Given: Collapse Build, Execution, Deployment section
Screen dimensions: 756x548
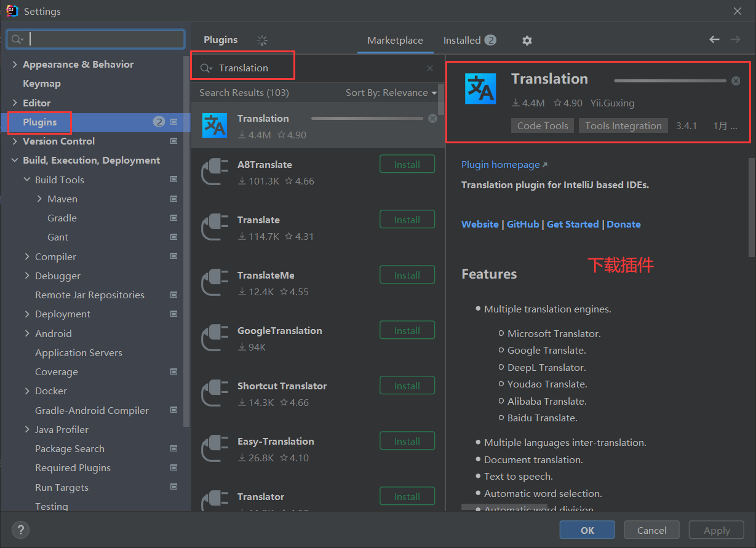Looking at the screenshot, I should pyautogui.click(x=15, y=161).
